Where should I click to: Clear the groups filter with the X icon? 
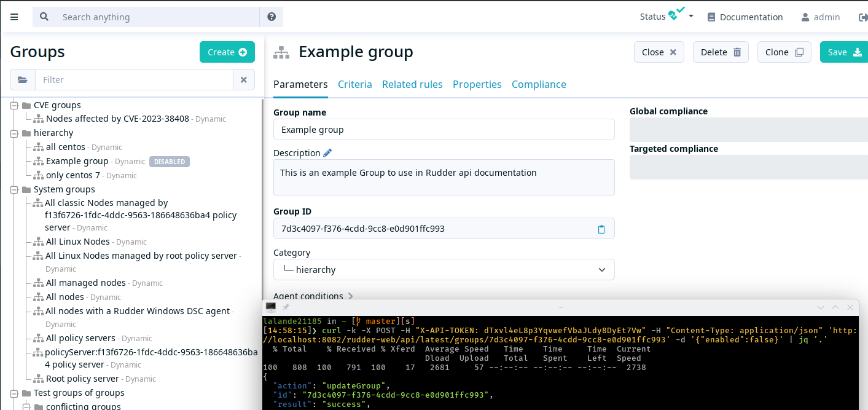pyautogui.click(x=244, y=80)
